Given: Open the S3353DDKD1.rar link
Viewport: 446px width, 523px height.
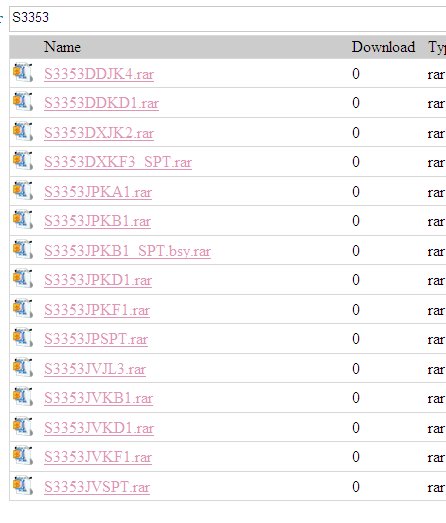Looking at the screenshot, I should 101,103.
